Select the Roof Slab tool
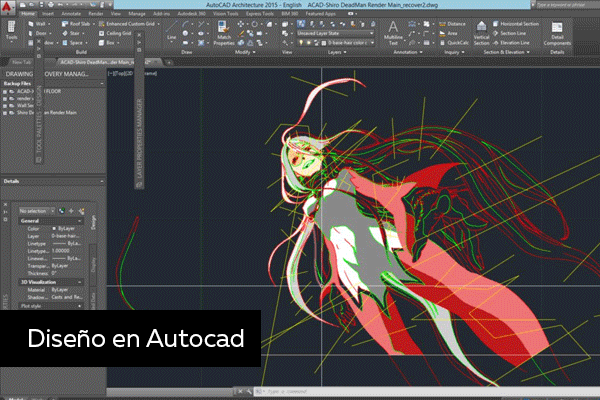600x400 pixels. 76,24
